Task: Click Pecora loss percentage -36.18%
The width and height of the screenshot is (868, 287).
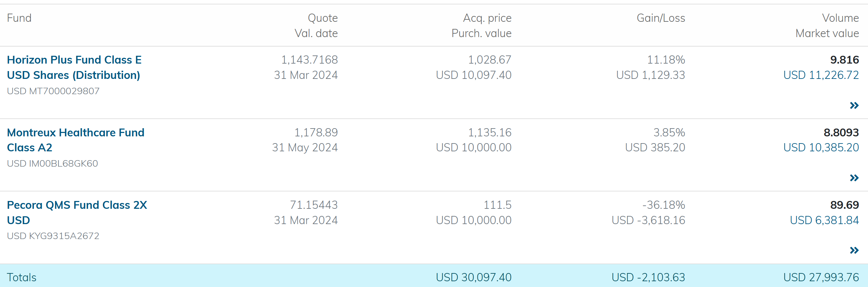Action: (663, 205)
